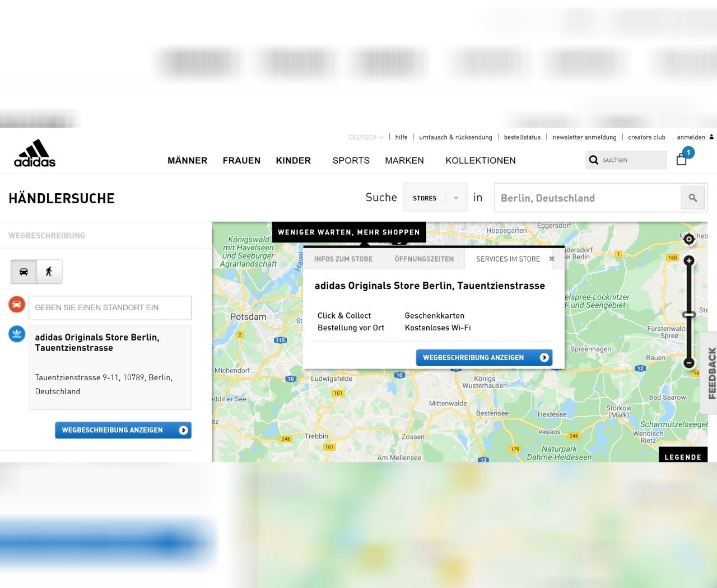Viewport: 717px width, 588px height.
Task: Open the MARKEN menu
Action: point(404,161)
